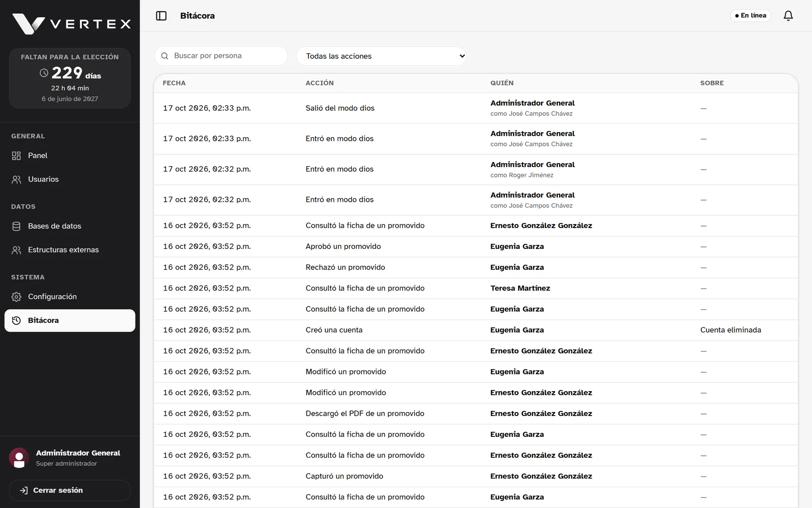Click the Vertex logo in the sidebar
Viewport: 812px width, 508px height.
pos(72,24)
